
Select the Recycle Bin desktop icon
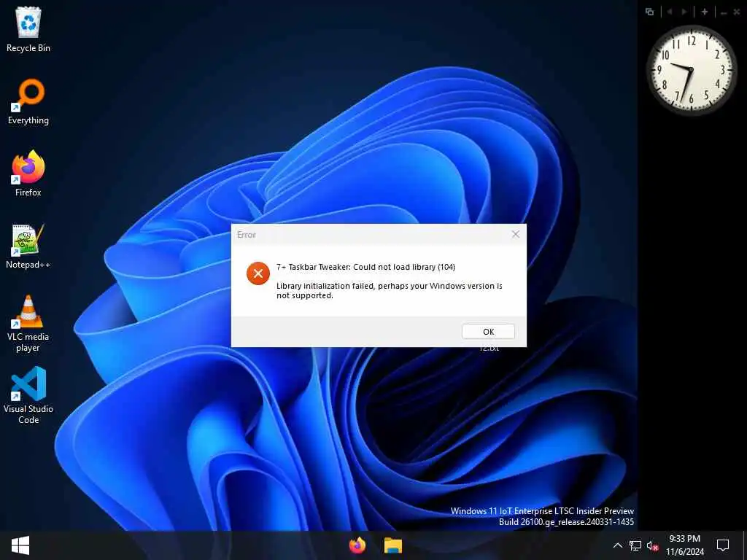click(x=28, y=29)
